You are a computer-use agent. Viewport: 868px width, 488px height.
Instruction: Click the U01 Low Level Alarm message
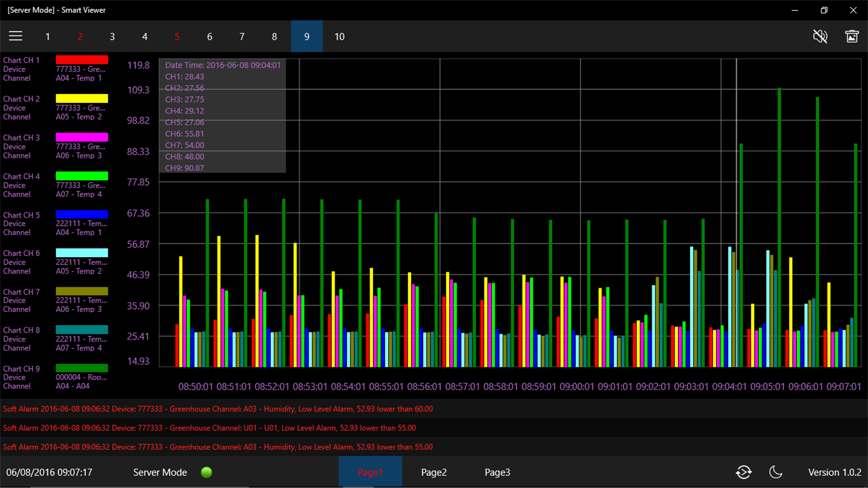click(210, 428)
